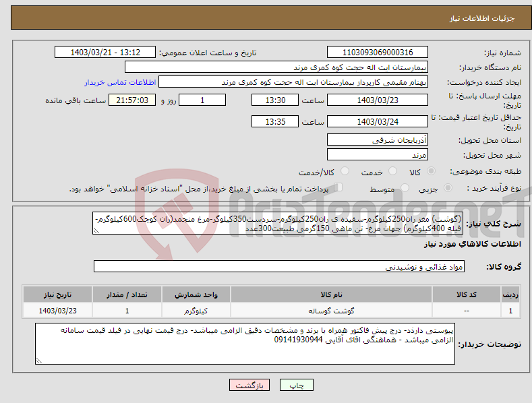
Task: Click the ردیف column header
Action: pos(510,294)
